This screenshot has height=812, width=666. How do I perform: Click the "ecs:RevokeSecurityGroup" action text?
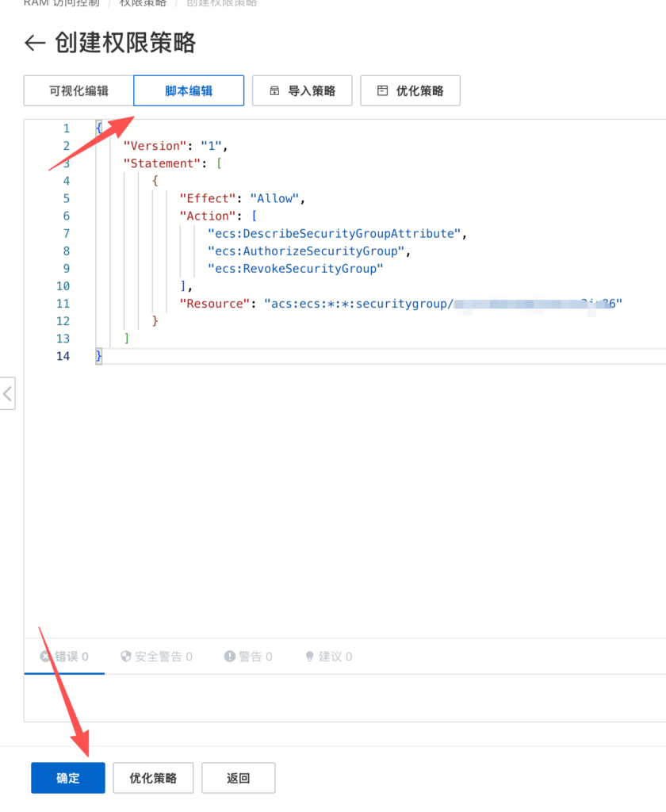(x=295, y=268)
